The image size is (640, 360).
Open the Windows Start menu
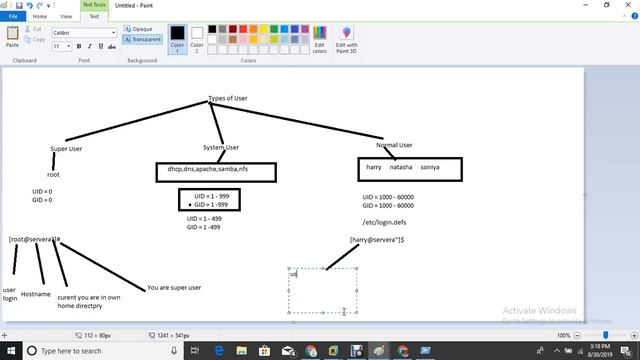(x=11, y=351)
